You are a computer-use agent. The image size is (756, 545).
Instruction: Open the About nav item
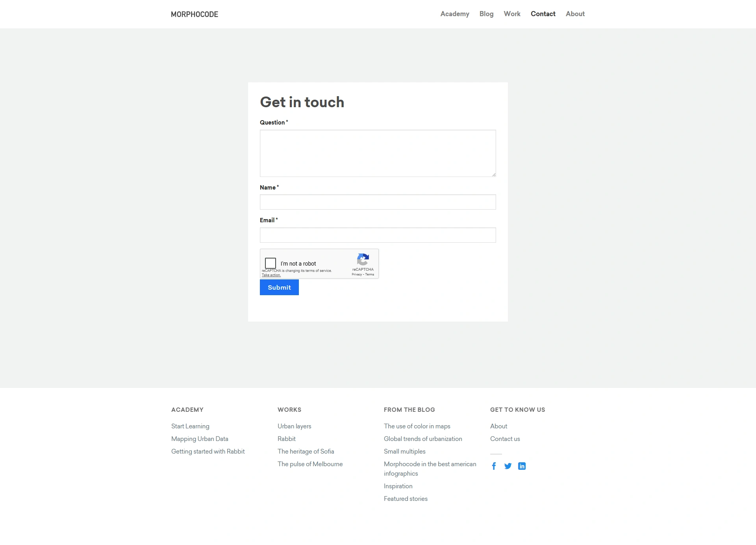575,14
